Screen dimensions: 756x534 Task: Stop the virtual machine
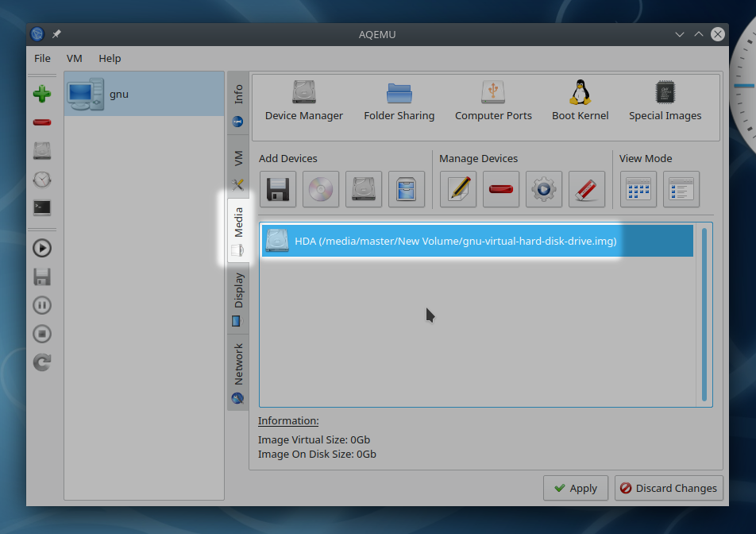42,334
